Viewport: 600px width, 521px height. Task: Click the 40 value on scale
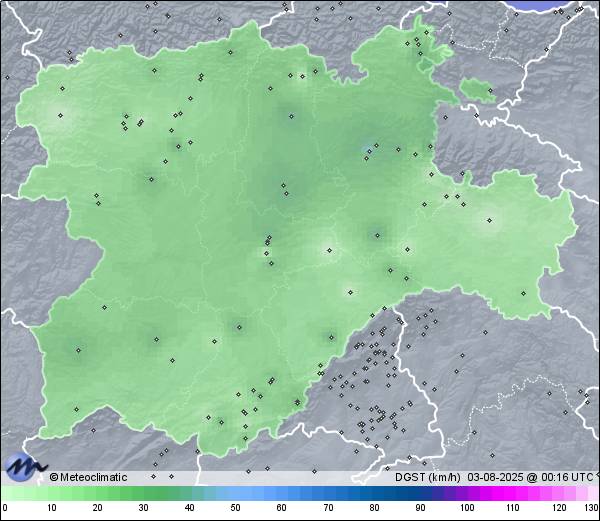coord(190,508)
